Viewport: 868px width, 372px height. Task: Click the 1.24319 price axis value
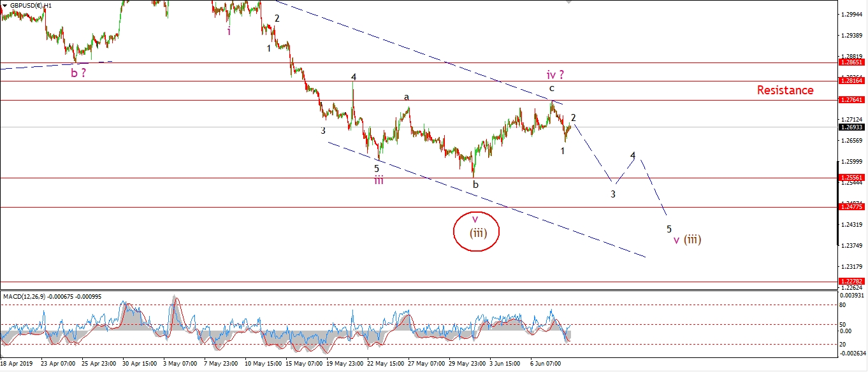coord(853,224)
